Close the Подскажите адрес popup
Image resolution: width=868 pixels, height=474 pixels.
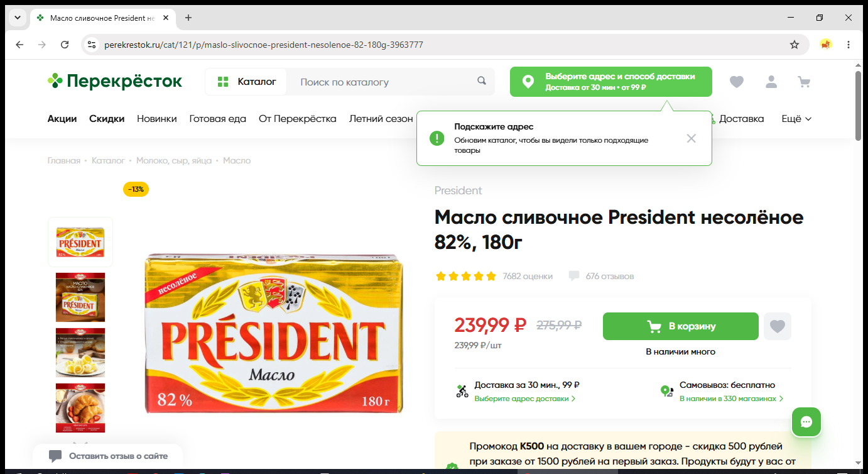692,138
